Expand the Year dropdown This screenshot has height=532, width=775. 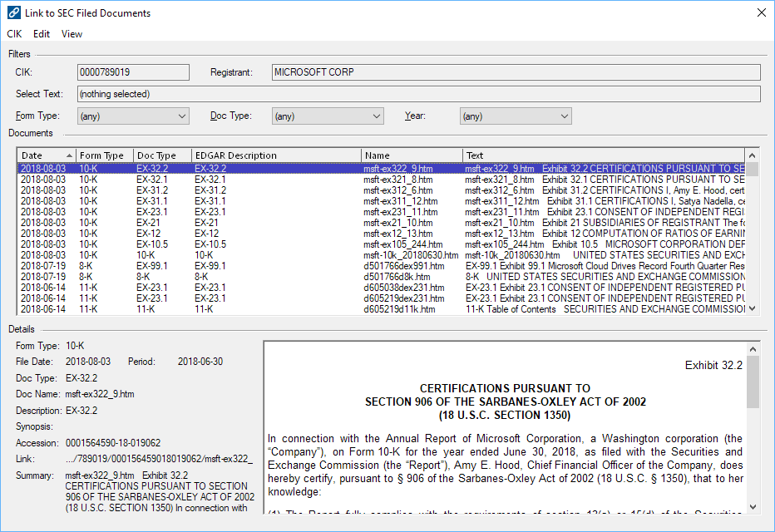(516, 116)
